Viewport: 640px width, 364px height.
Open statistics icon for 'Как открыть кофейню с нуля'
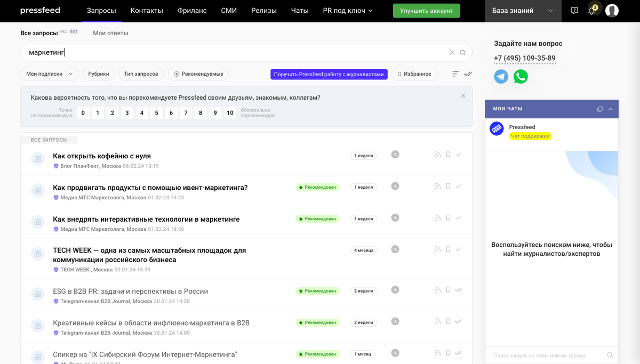coord(395,155)
